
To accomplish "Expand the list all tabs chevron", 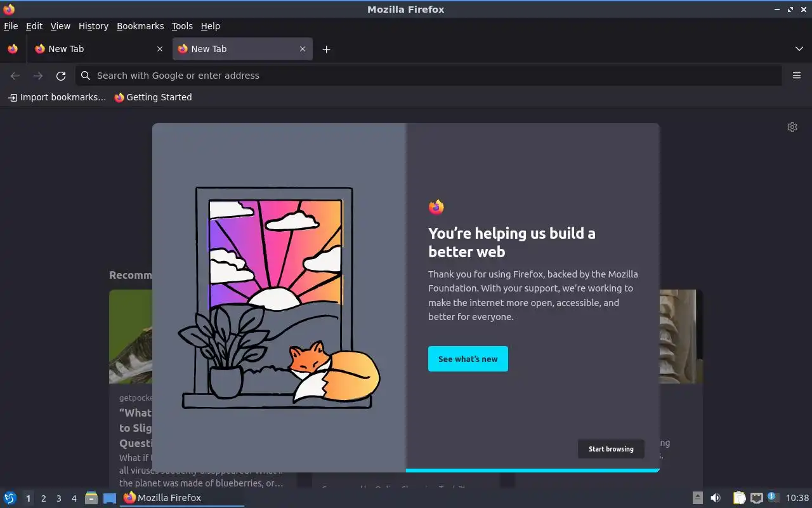I will (x=799, y=49).
